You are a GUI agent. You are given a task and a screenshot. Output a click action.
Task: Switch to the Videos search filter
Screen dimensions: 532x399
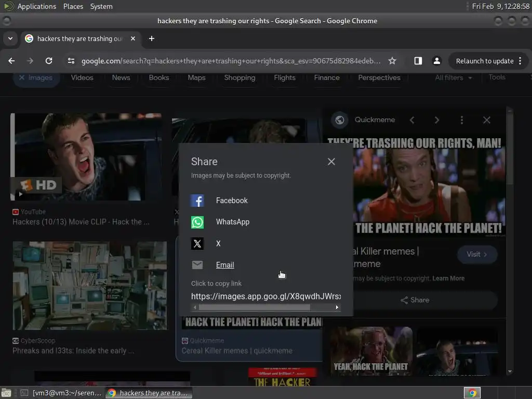pyautogui.click(x=82, y=78)
